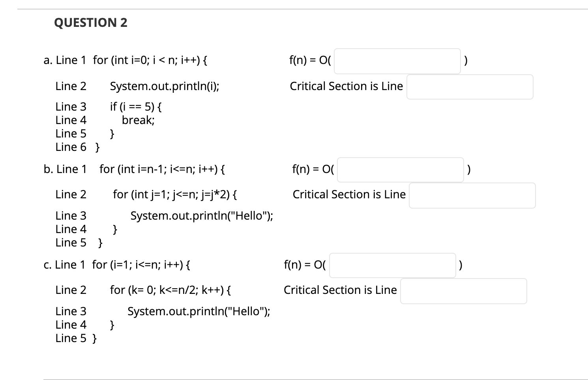588x380 pixels.
Task: Click the Critical Section answer box for part b
Action: 472,195
